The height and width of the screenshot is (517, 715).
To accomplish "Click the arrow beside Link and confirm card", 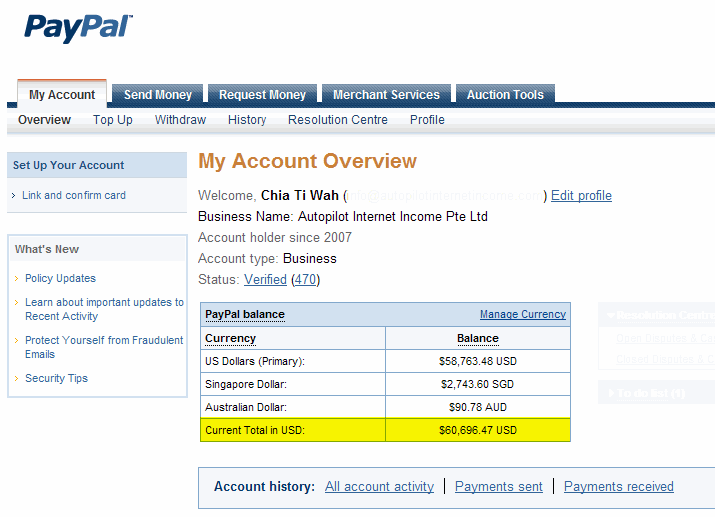I will point(13,196).
